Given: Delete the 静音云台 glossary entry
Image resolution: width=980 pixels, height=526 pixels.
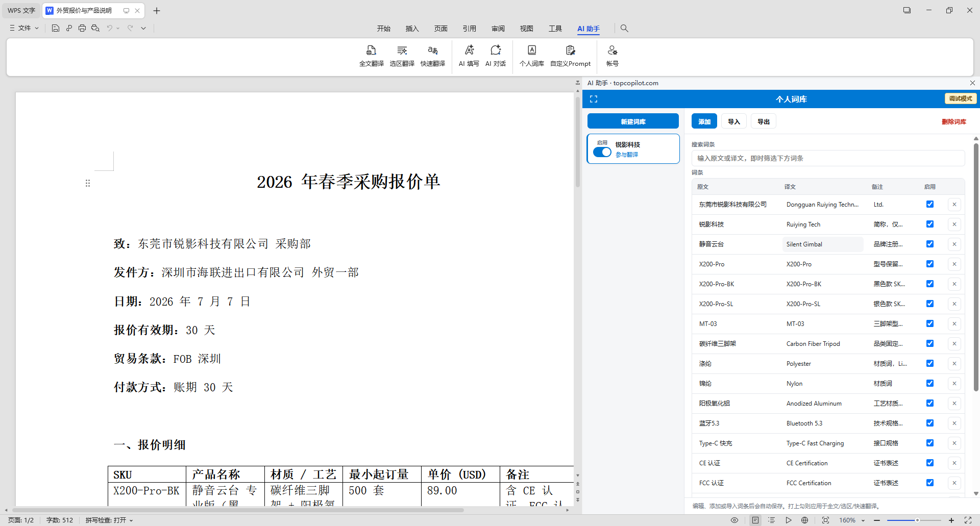Looking at the screenshot, I should click(x=954, y=244).
